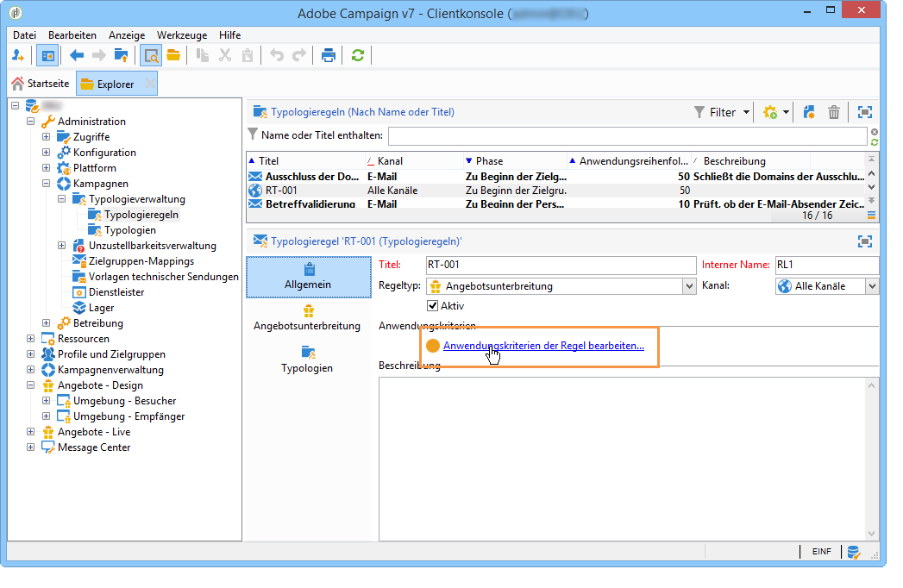Delete selected rule with trash icon
This screenshot has height=588, width=903.
click(834, 112)
